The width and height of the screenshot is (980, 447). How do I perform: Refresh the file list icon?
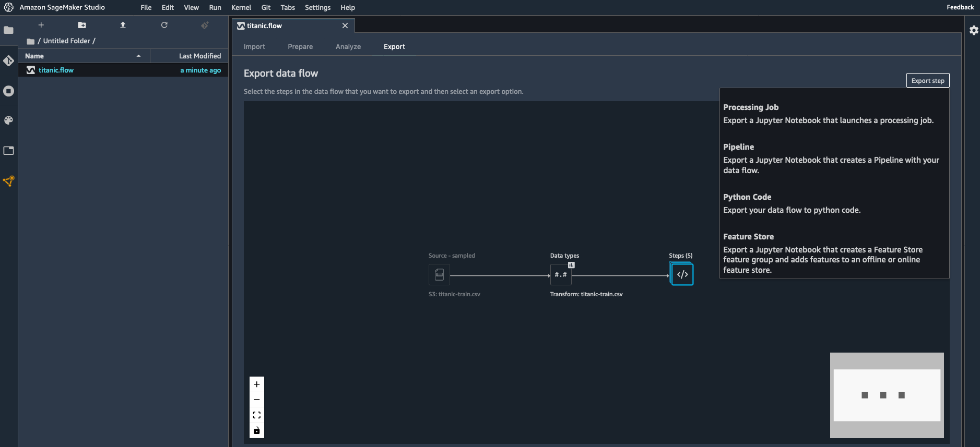pyautogui.click(x=164, y=25)
